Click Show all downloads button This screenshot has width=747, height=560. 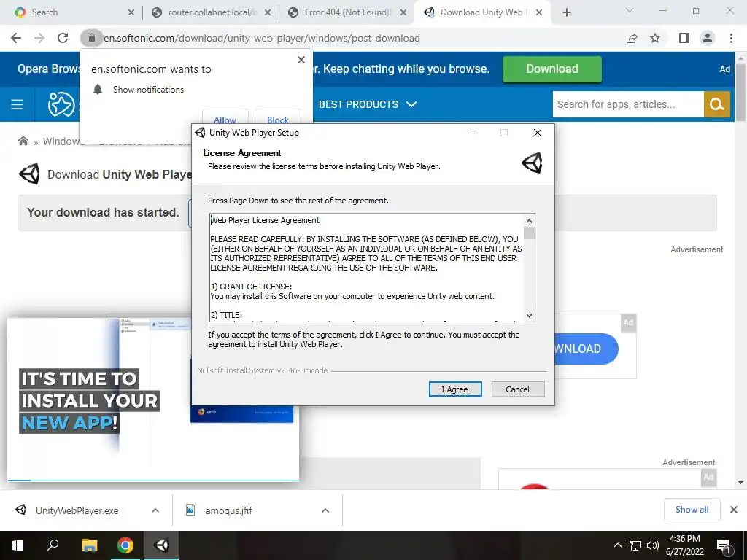692,510
